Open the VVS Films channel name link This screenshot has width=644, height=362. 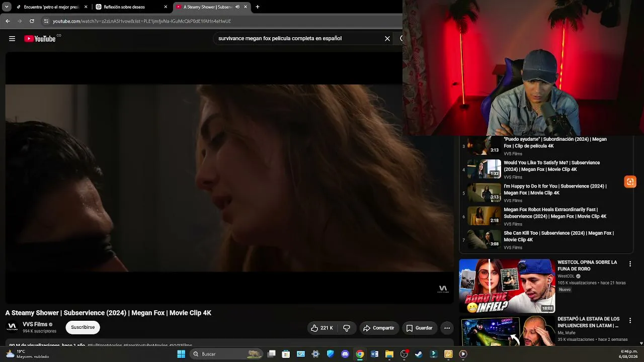(35, 324)
